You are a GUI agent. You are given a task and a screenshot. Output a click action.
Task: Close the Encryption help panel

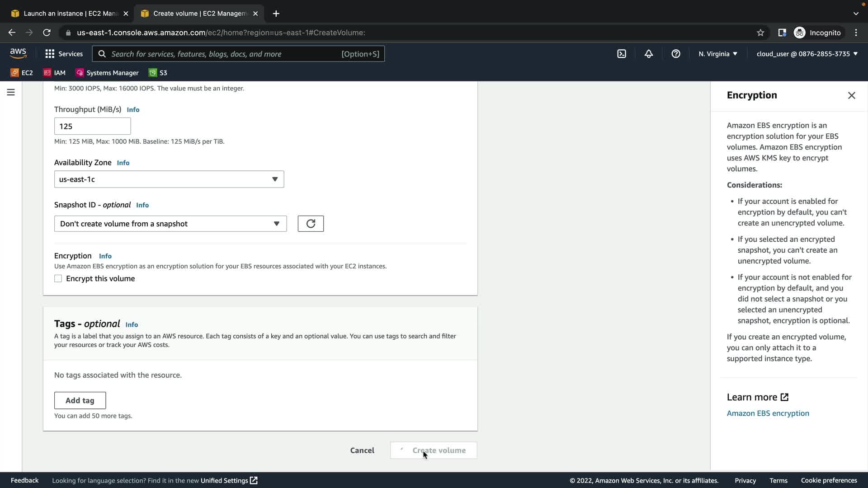tap(851, 95)
